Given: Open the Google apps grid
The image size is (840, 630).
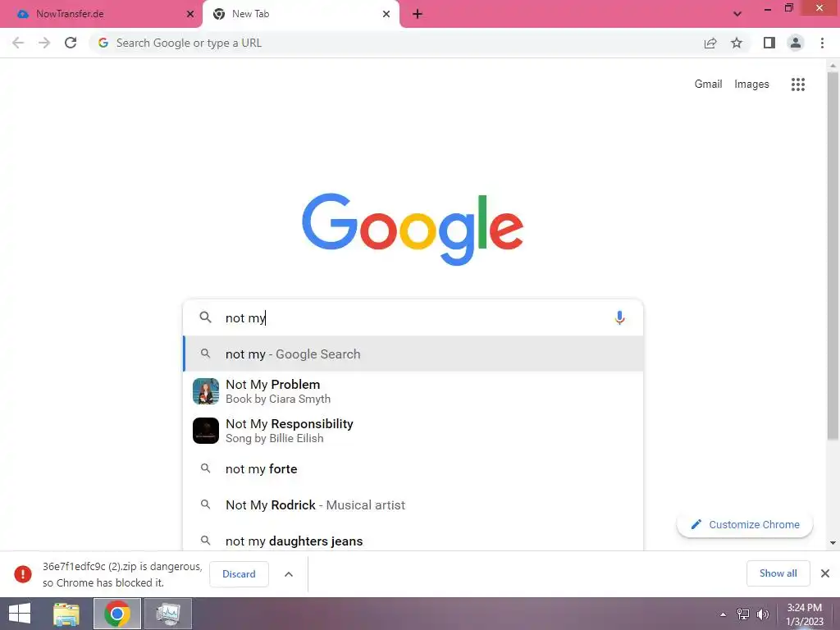Looking at the screenshot, I should click(798, 84).
